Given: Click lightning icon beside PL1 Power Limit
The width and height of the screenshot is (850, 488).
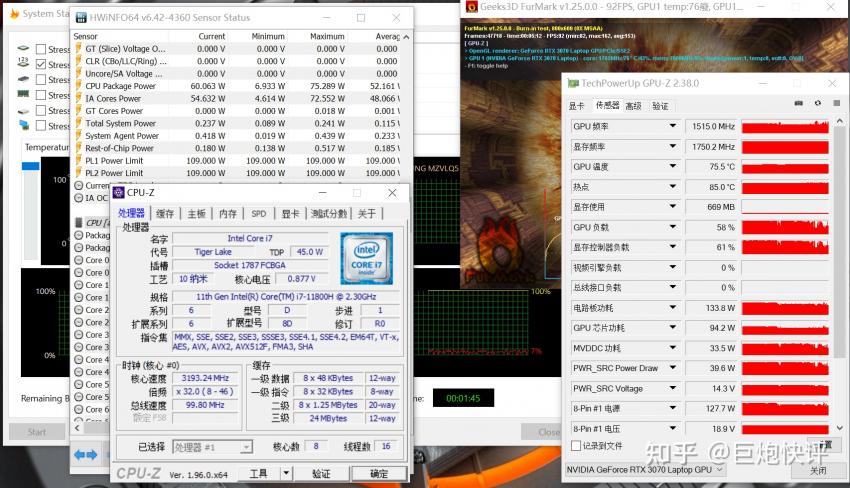Looking at the screenshot, I should (x=80, y=161).
